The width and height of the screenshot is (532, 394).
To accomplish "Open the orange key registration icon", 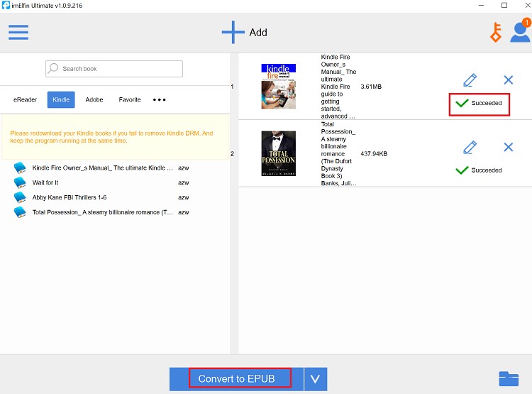I will pyautogui.click(x=496, y=32).
